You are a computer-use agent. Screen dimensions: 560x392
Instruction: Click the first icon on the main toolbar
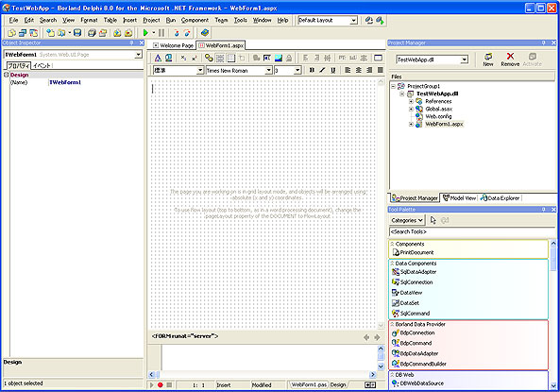[11, 33]
